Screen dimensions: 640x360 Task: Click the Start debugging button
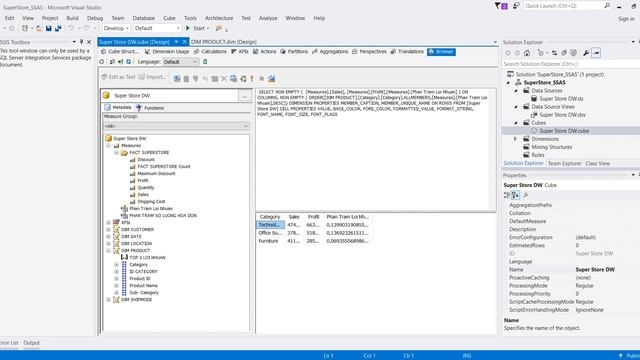198,28
